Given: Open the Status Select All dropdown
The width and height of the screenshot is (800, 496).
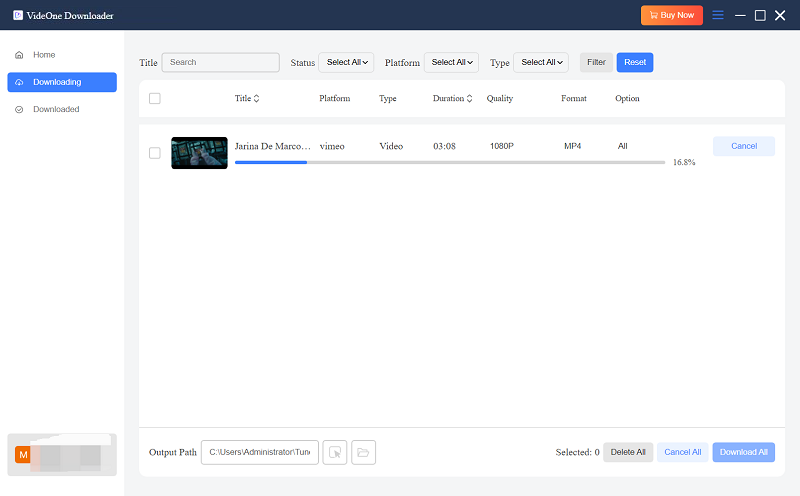Looking at the screenshot, I should 346,62.
